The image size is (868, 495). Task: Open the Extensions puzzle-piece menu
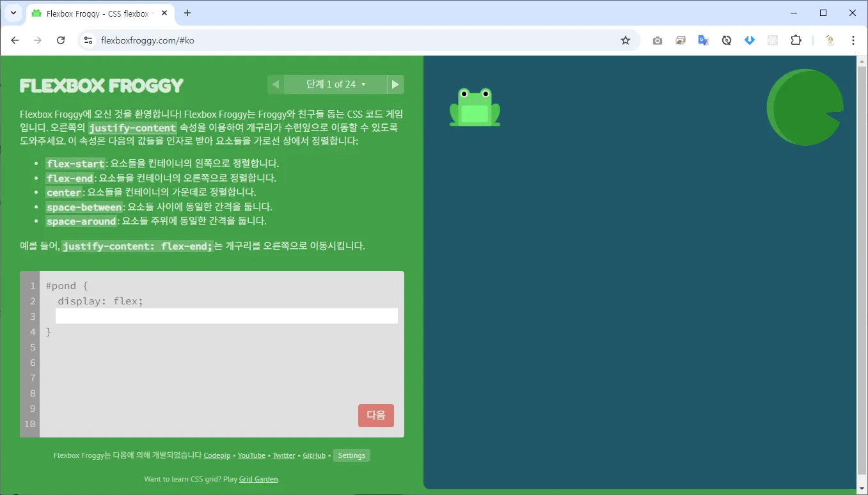click(796, 40)
